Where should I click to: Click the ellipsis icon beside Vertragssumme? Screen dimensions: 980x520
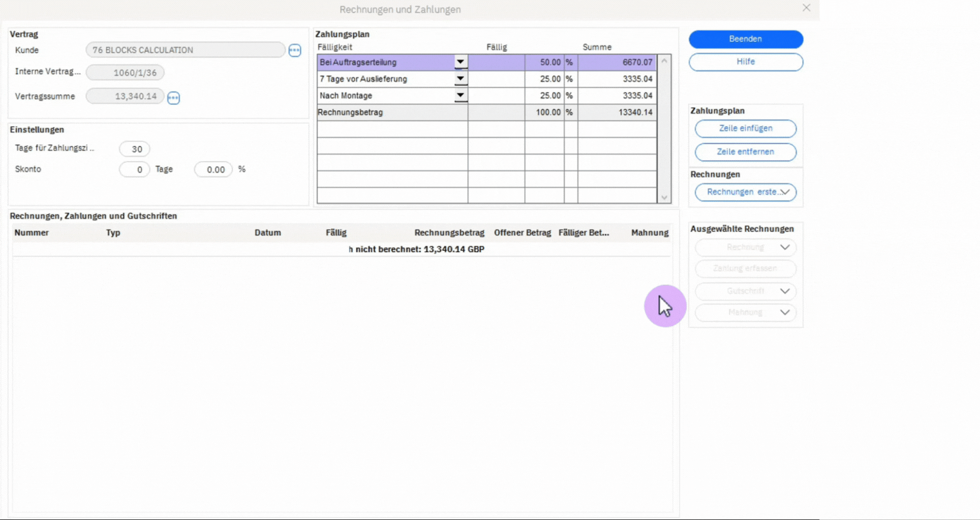coord(173,97)
